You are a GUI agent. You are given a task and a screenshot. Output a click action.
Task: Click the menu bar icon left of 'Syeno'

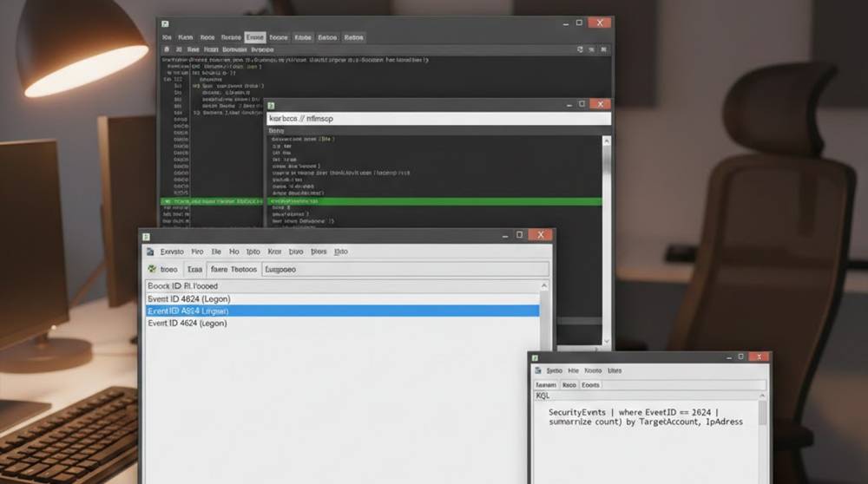[x=538, y=370]
